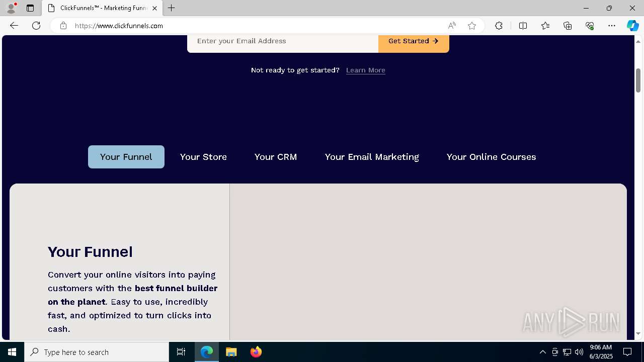Click the 'Not ready to get started?' text

tap(295, 70)
